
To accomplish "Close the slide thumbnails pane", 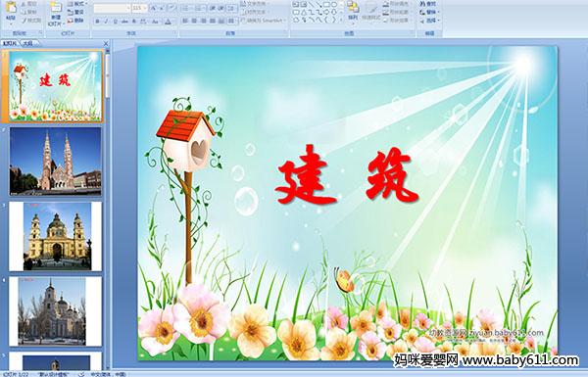I will pyautogui.click(x=106, y=43).
